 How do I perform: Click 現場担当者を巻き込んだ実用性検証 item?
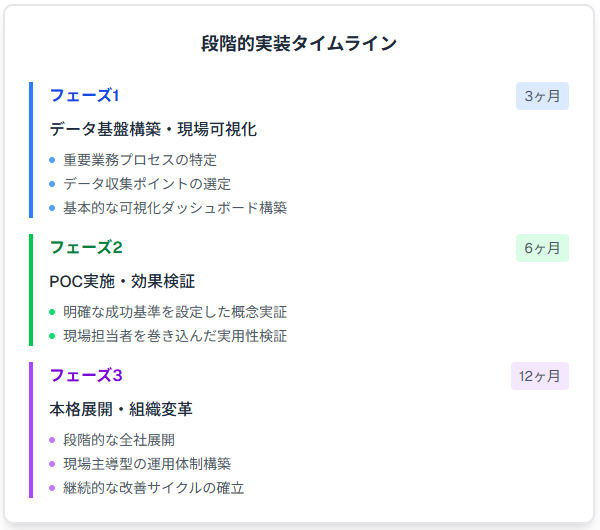pos(175,336)
